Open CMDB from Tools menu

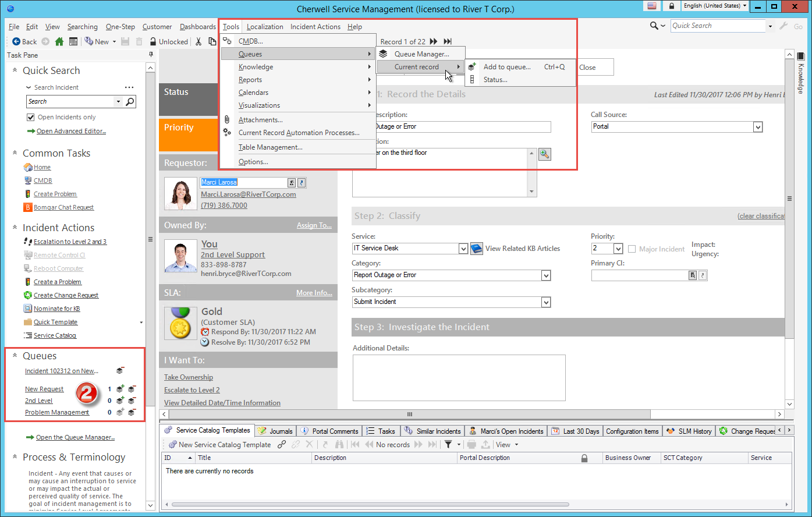[299, 41]
